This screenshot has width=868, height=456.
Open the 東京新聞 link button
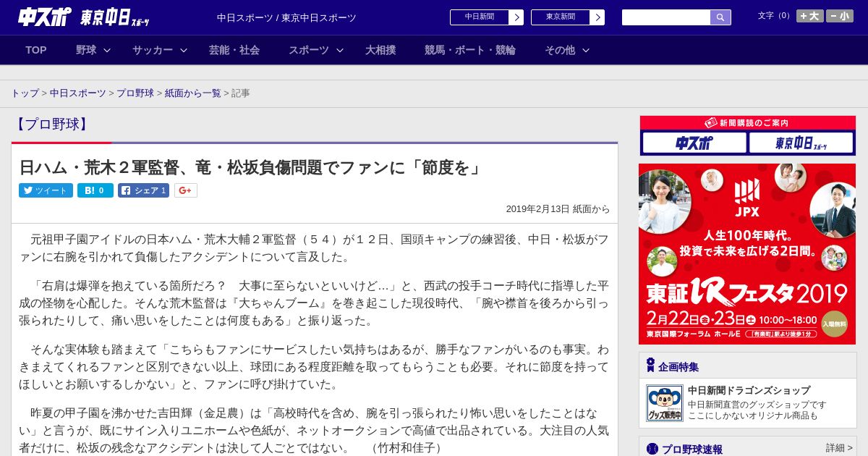[567, 17]
